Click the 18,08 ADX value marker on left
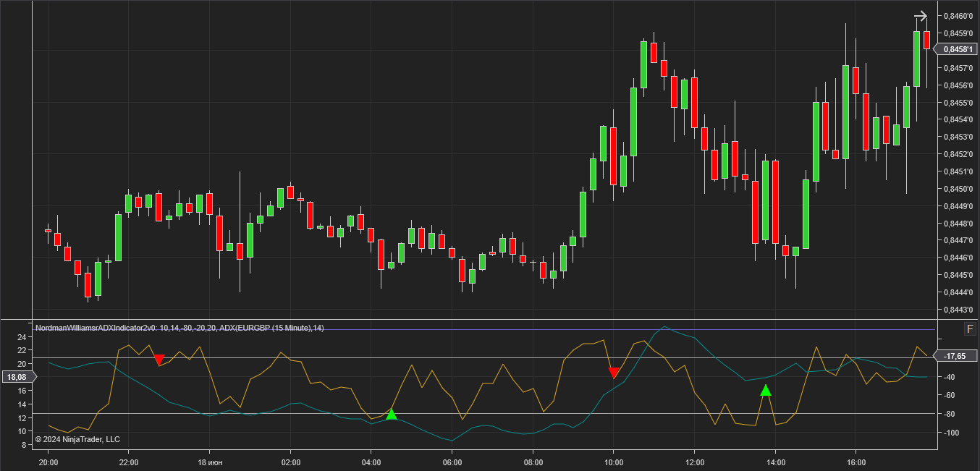 click(x=16, y=377)
